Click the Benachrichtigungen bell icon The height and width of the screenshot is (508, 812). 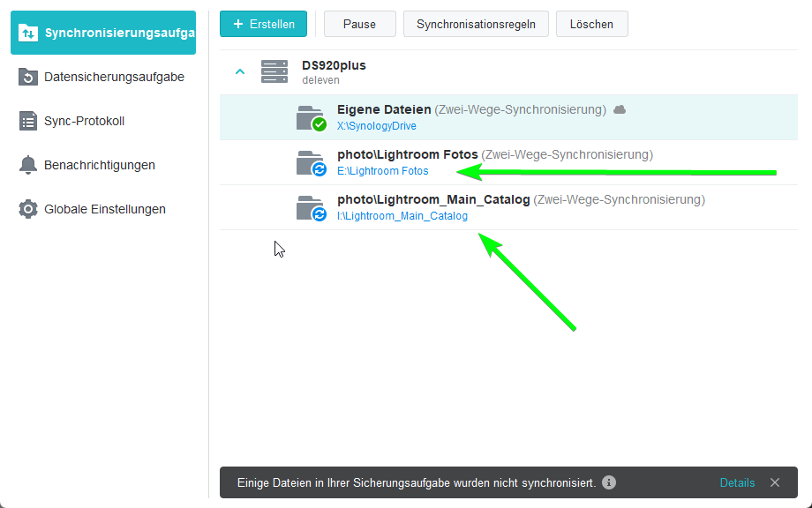[28, 165]
